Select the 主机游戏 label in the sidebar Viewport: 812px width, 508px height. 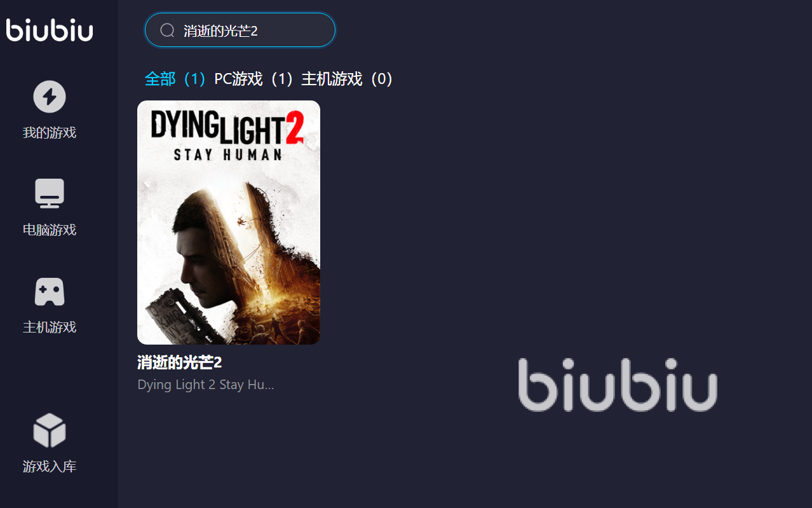(x=50, y=327)
